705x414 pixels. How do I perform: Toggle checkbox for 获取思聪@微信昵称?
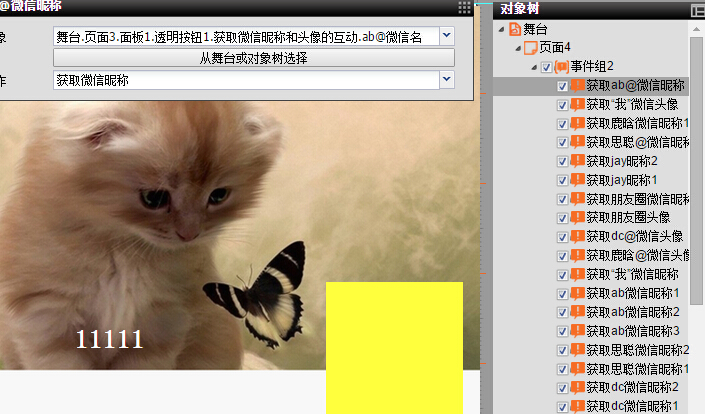(562, 143)
